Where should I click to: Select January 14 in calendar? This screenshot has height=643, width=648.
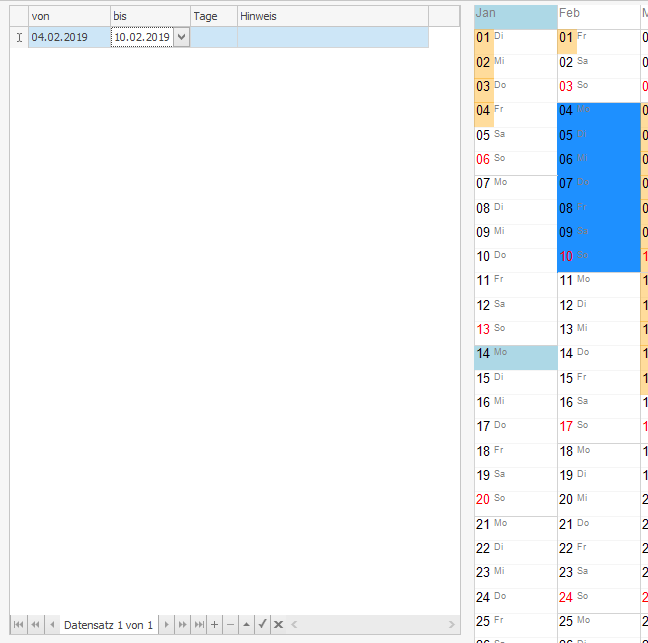pyautogui.click(x=515, y=354)
